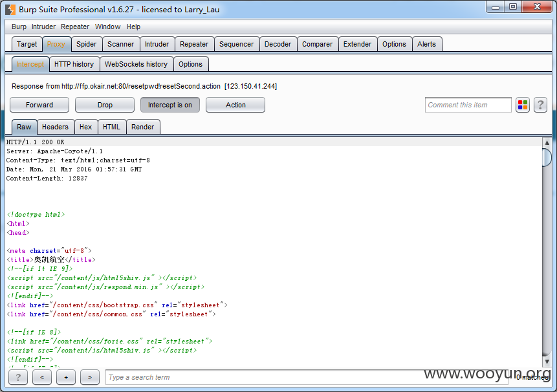Forward the intercepted response
This screenshot has width=557, height=392.
click(39, 105)
